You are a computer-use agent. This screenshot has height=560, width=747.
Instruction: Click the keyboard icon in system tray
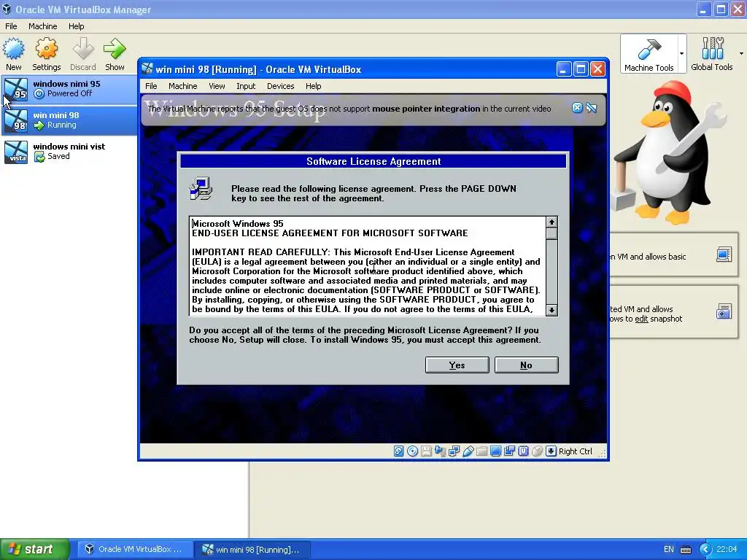(686, 550)
